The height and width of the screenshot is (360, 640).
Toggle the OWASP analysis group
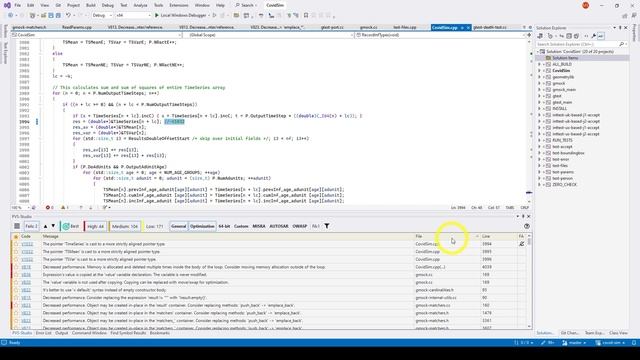(x=300, y=226)
